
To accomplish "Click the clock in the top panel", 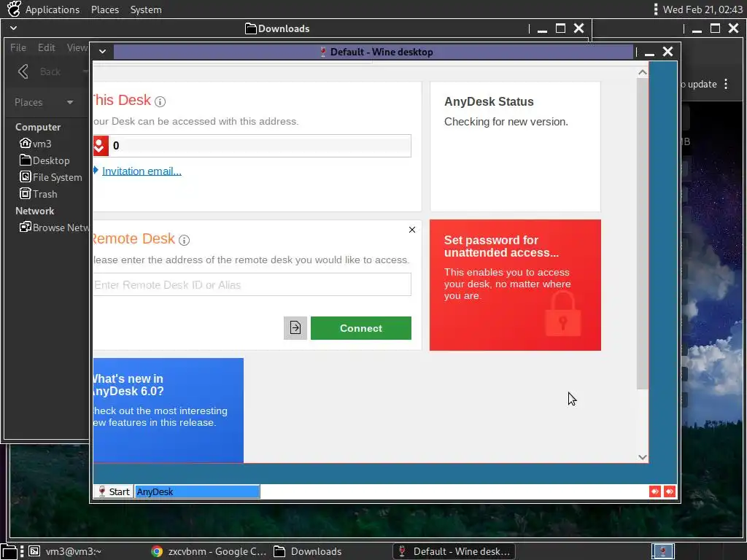I will (703, 9).
